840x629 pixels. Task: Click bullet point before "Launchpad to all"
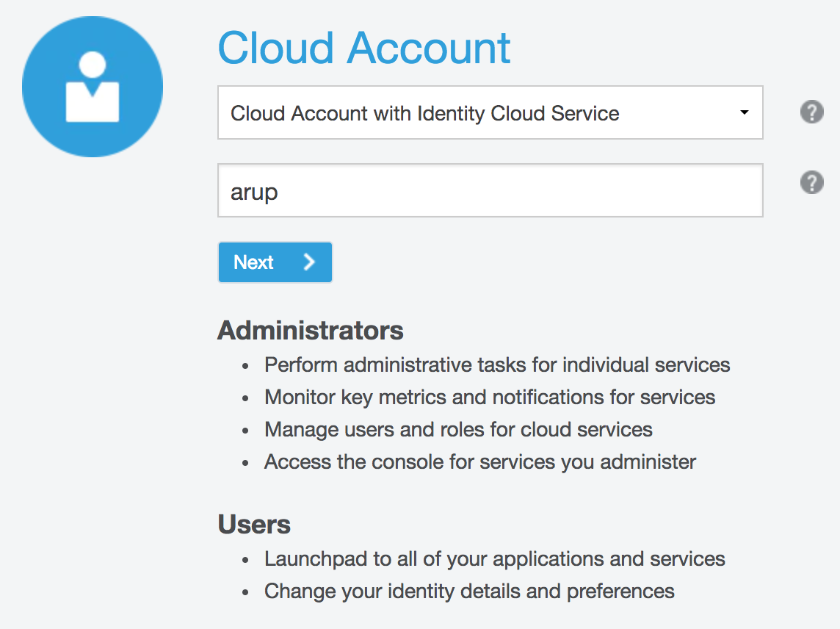click(x=246, y=560)
